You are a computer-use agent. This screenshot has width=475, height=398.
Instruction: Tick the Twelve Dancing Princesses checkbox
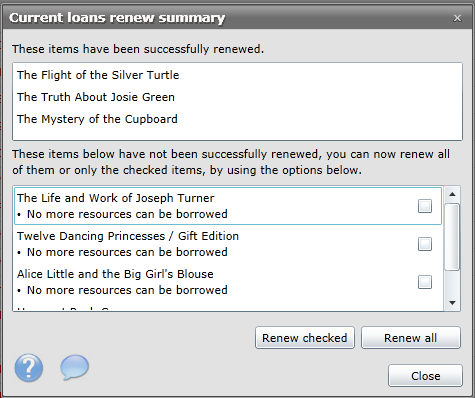coord(425,244)
